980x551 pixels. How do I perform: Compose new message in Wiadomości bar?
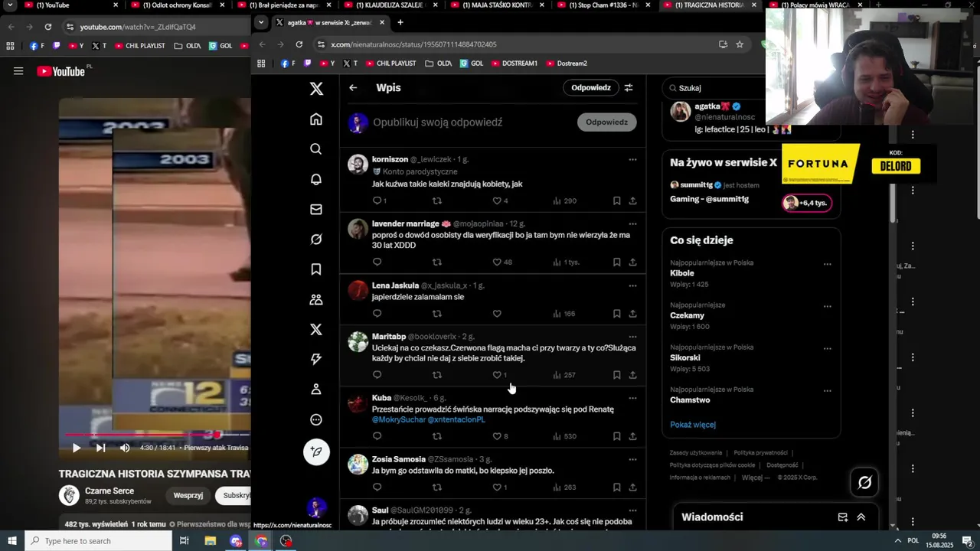tap(842, 517)
